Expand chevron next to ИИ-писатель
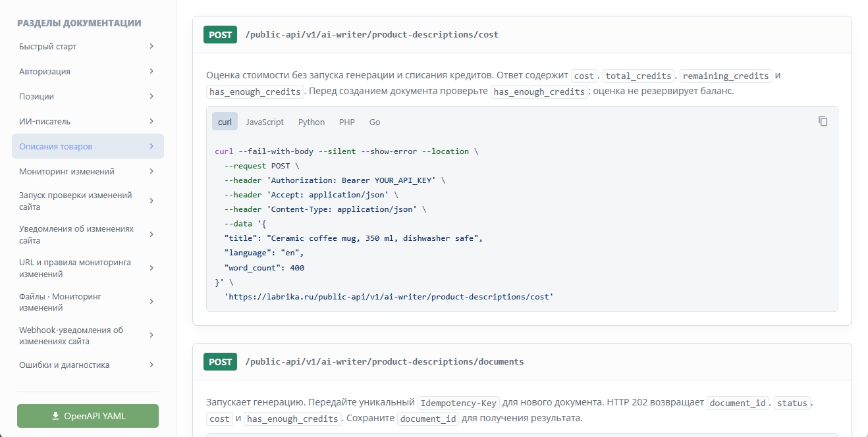The image size is (868, 437). point(151,121)
